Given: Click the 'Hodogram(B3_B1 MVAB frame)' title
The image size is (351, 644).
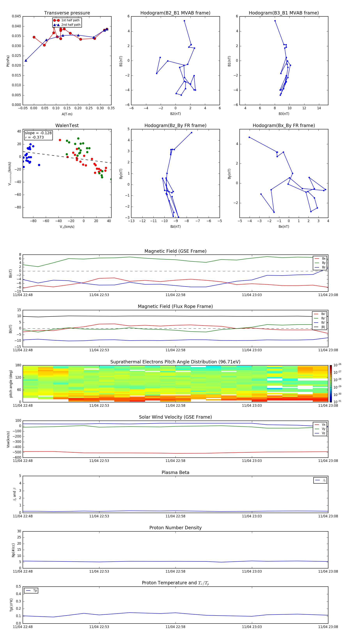Looking at the screenshot, I should click(x=284, y=13).
